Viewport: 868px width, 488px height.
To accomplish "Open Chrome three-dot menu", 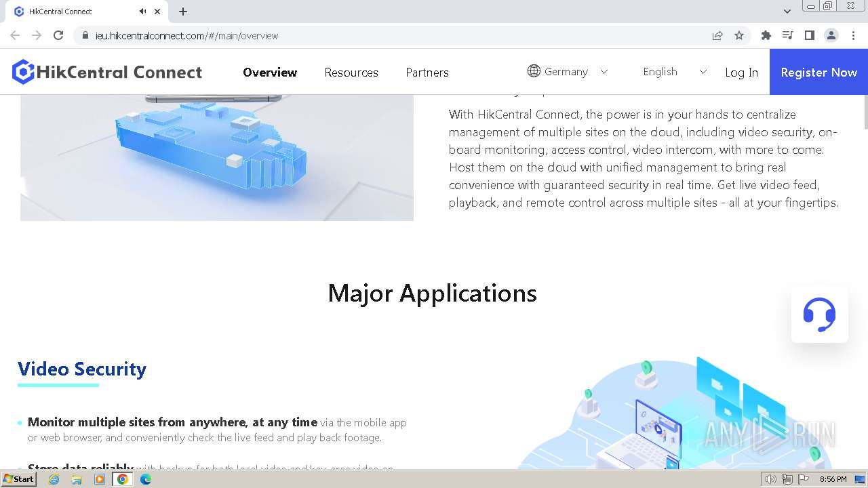I will (x=853, y=35).
